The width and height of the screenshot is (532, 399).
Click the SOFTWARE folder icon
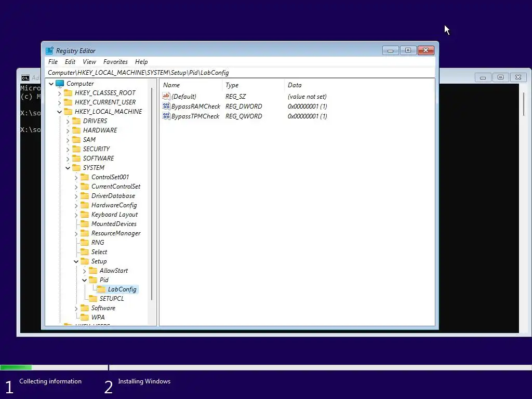(x=77, y=158)
